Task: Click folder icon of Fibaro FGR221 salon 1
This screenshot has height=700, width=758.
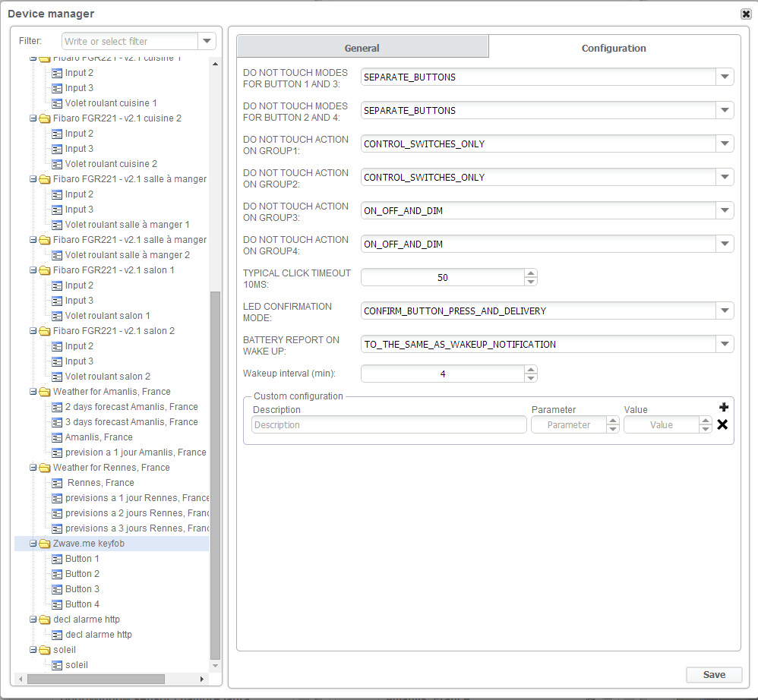Action: pyautogui.click(x=45, y=270)
